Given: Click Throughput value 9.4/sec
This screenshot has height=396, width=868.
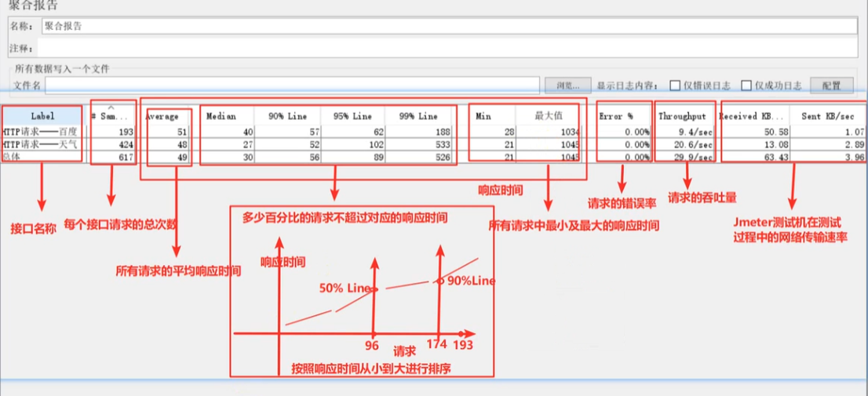Looking at the screenshot, I should coord(698,133).
